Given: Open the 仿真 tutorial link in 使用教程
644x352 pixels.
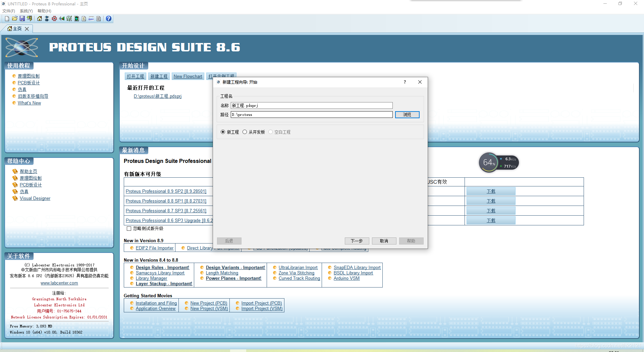Looking at the screenshot, I should pyautogui.click(x=22, y=90).
